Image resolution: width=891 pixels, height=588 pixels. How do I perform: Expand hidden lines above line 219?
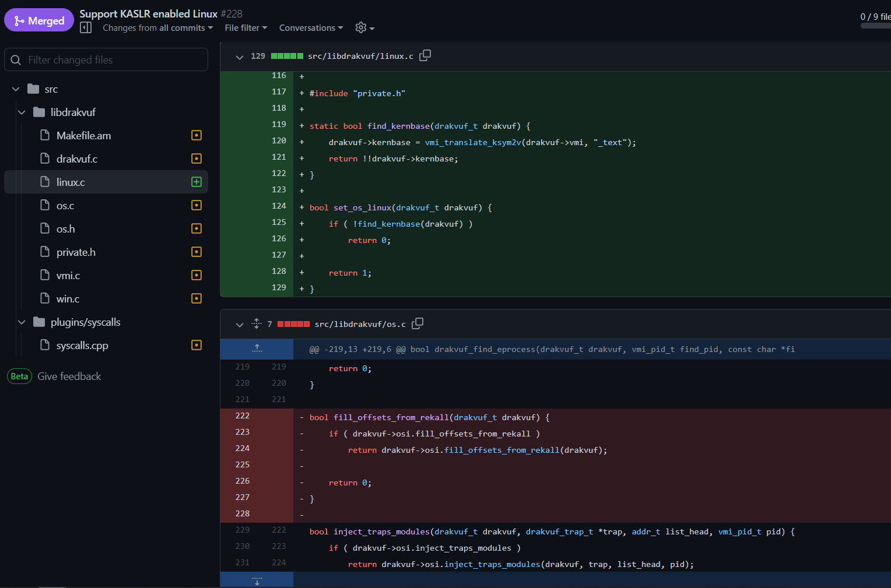[x=257, y=348]
